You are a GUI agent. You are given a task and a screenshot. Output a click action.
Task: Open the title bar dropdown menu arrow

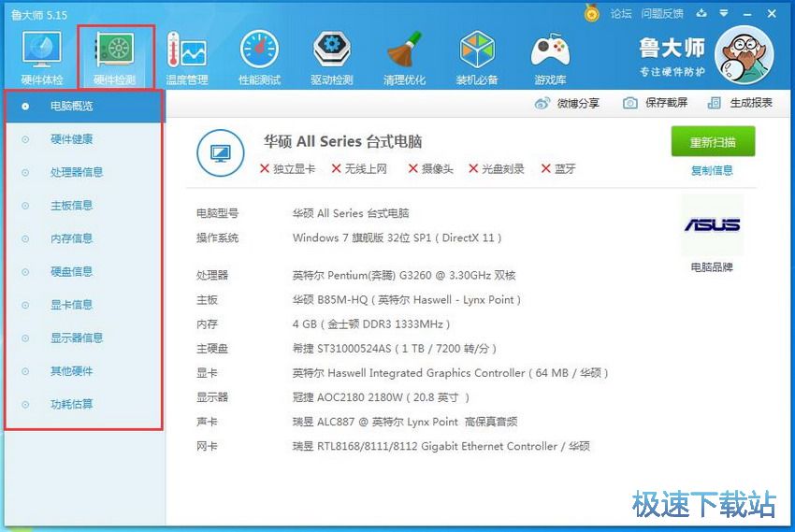pos(724,13)
